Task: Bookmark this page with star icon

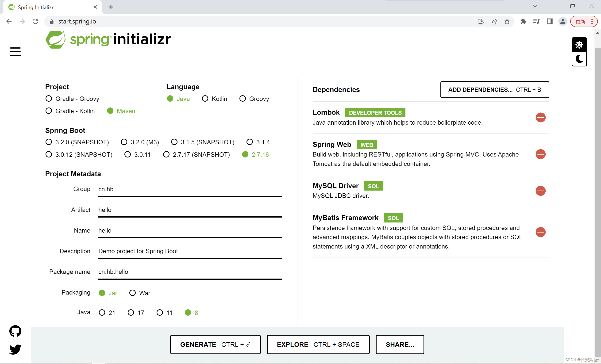Action: 507,21
